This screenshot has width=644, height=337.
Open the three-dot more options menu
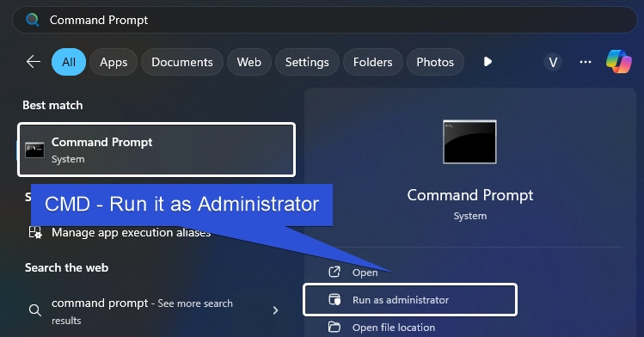click(x=586, y=62)
